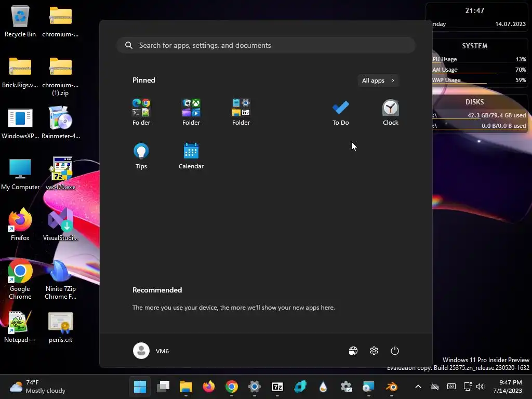Open File Explorer from the taskbar
The height and width of the screenshot is (399, 532).
186,387
